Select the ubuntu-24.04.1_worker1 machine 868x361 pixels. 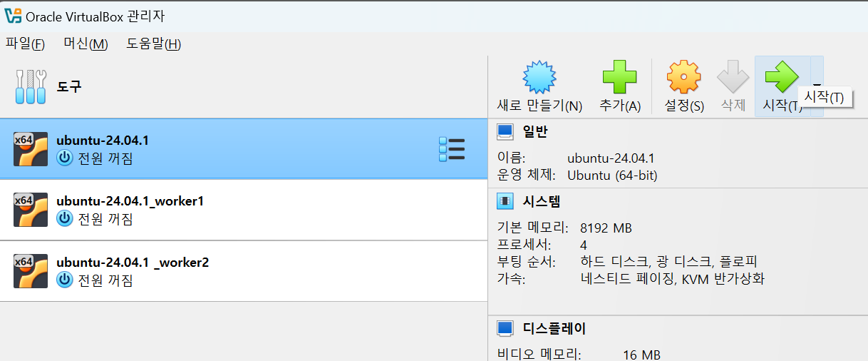(x=243, y=210)
